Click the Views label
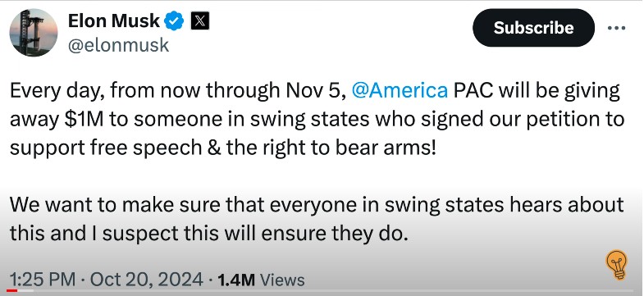Image resolution: width=644 pixels, height=296 pixels. [x=282, y=280]
